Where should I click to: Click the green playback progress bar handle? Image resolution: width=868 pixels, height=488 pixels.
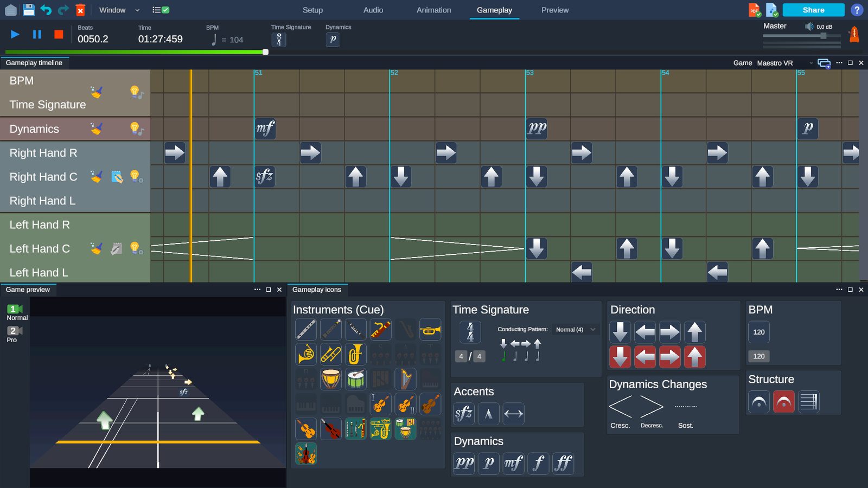tap(265, 52)
